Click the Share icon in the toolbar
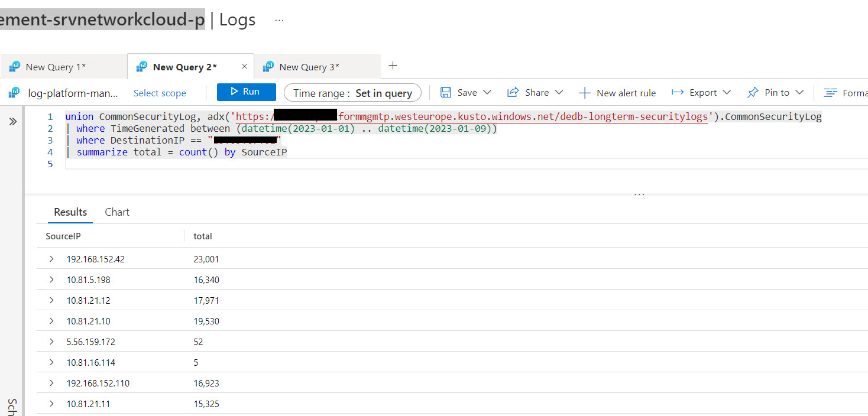Screen dimensions: 868x416 coord(514,92)
